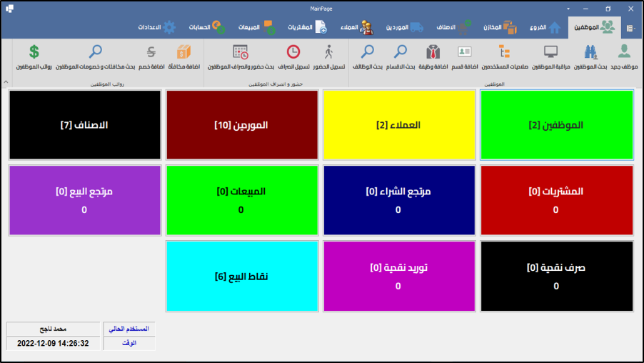
Task: Switch to the Settings (الاعدادات) tab
Action: click(x=158, y=27)
